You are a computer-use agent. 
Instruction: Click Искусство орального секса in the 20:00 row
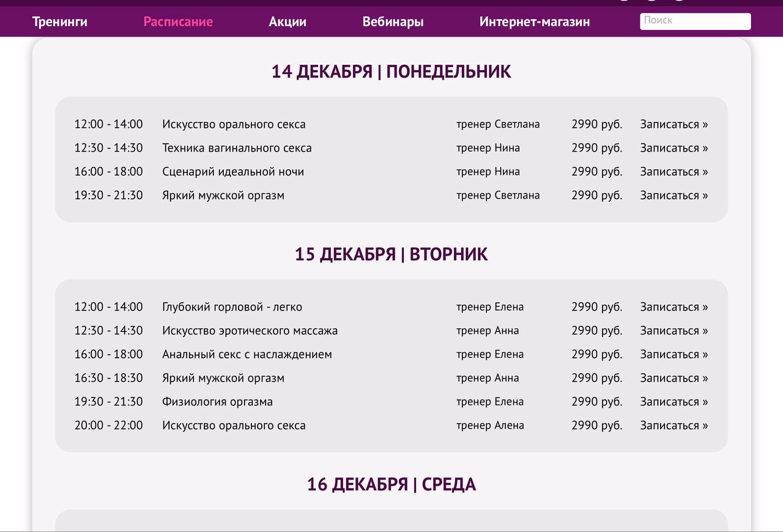click(234, 426)
